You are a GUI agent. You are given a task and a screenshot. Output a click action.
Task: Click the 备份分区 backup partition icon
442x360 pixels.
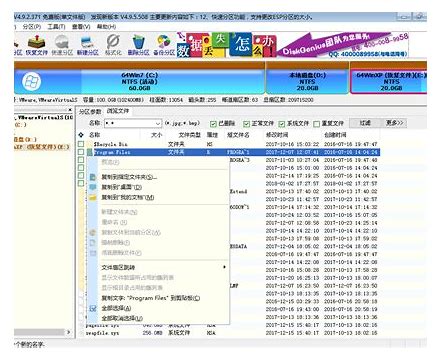pyautogui.click(x=164, y=42)
